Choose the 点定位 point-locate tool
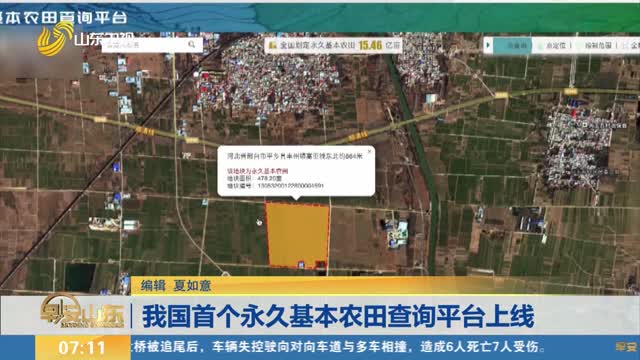 point(556,46)
